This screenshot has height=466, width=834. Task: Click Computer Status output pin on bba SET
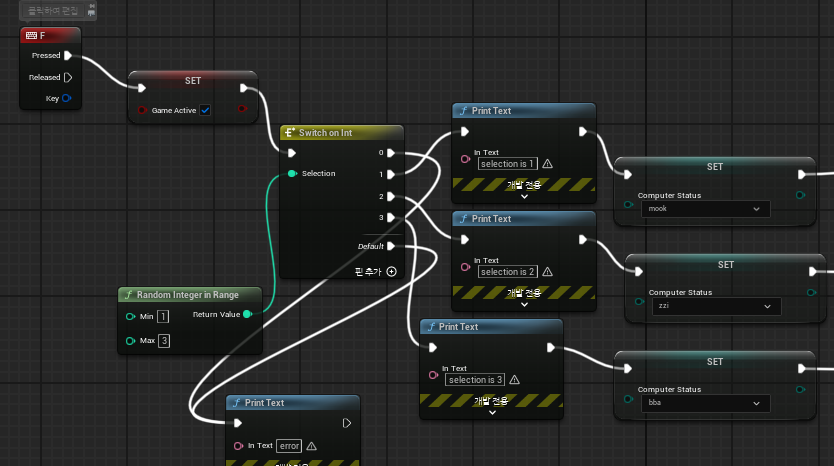(800, 389)
